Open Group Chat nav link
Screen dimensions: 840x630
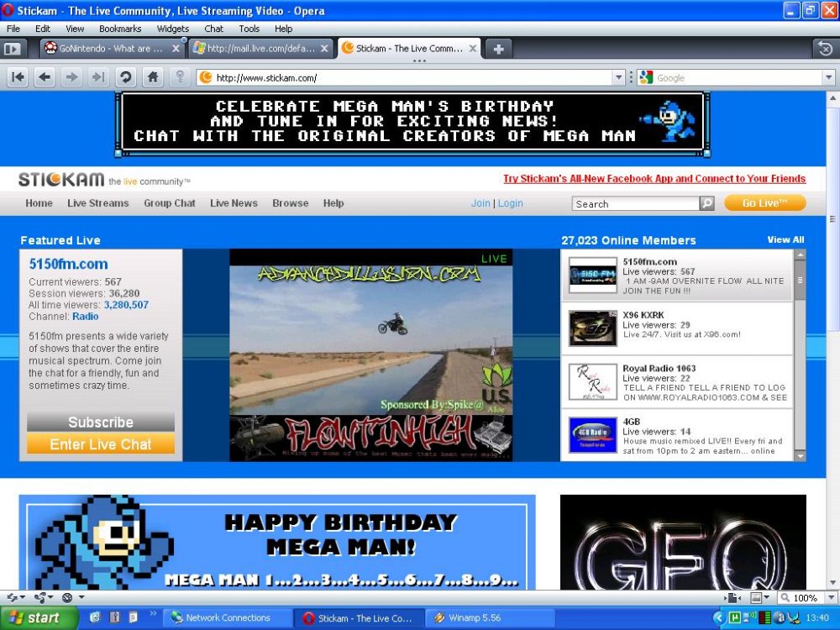tap(170, 203)
